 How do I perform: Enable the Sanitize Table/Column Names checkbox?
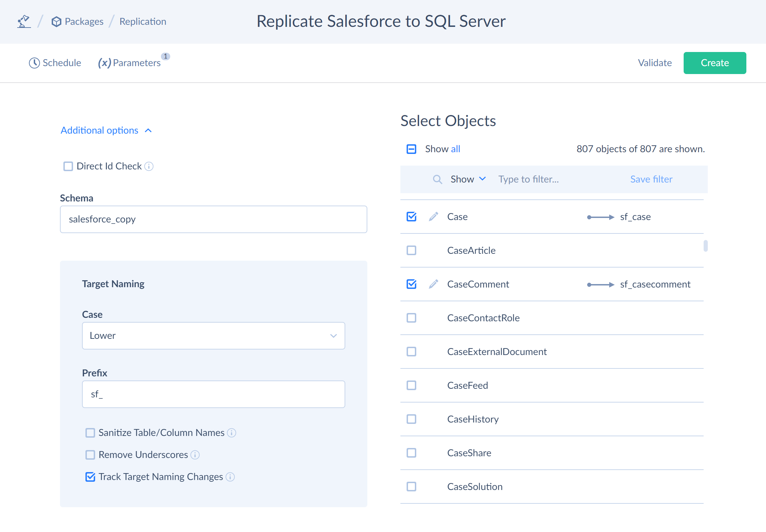90,432
